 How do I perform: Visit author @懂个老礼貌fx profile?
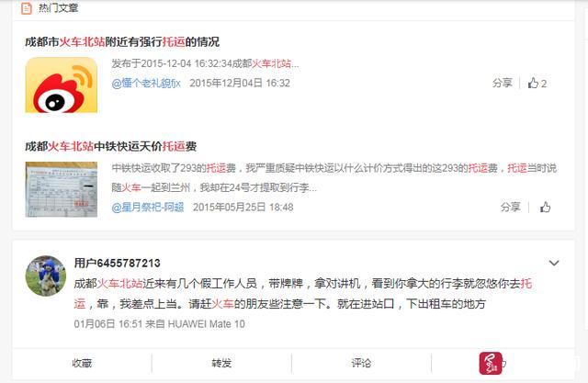click(146, 83)
